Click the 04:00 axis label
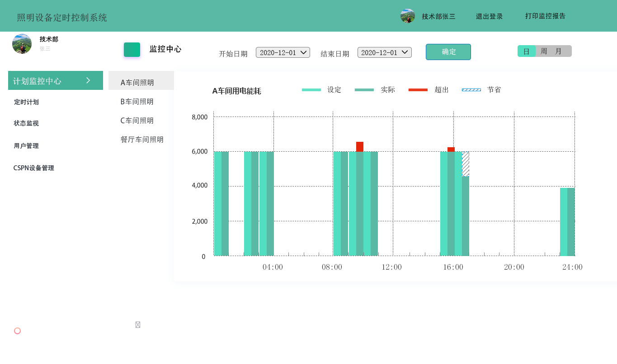The image size is (617, 364). [273, 267]
